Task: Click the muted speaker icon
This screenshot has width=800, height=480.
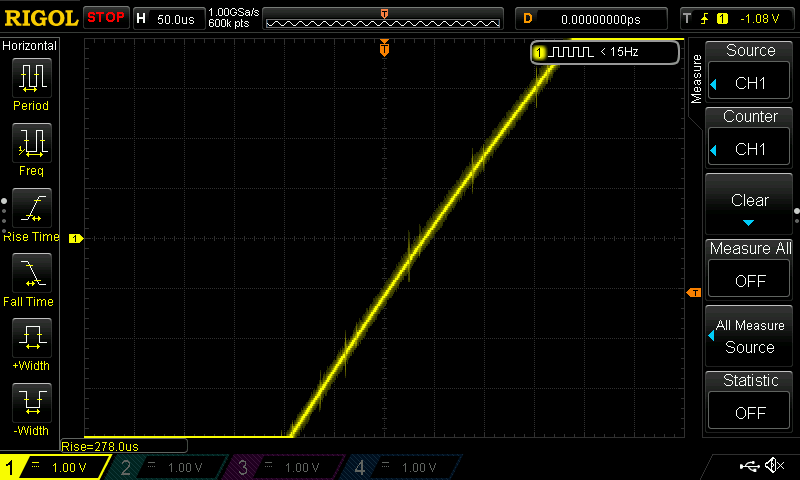Action: 774,466
